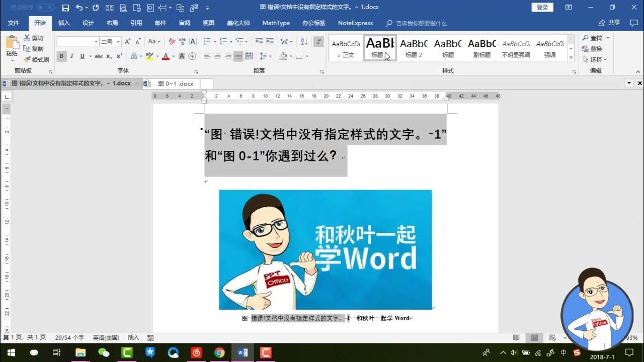Apply yellow text highlight color
The image size is (644, 362).
(x=149, y=56)
